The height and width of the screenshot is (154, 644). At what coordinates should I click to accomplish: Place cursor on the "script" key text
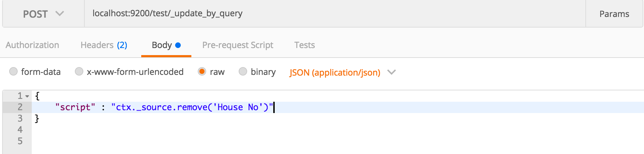point(75,107)
